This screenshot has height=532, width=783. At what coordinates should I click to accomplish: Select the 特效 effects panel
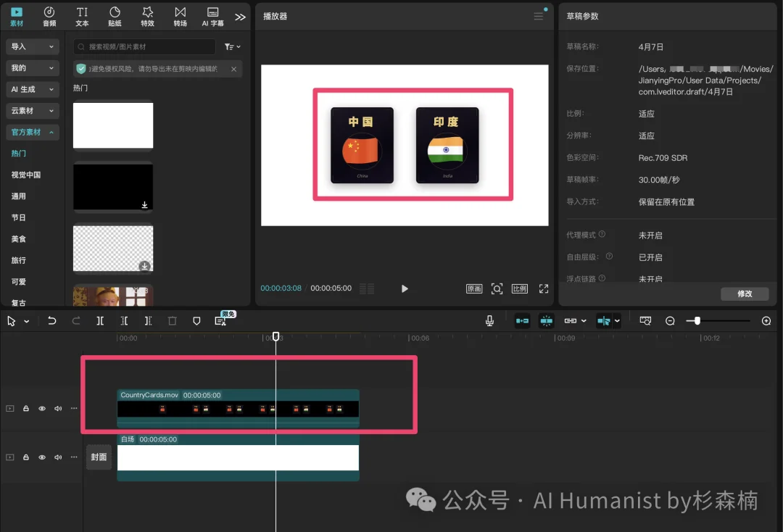[146, 16]
